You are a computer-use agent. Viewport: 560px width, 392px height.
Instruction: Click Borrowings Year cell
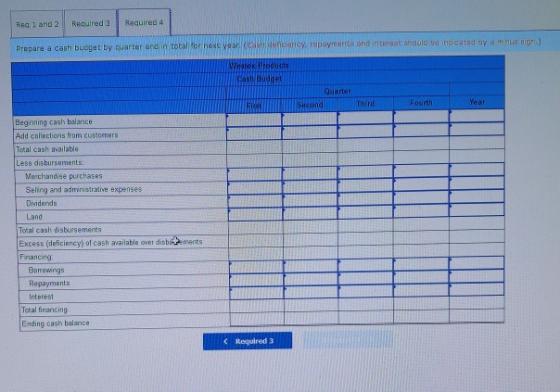(477, 262)
